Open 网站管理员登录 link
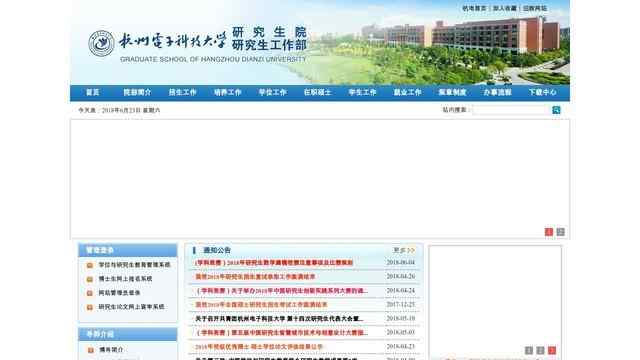 (x=119, y=293)
